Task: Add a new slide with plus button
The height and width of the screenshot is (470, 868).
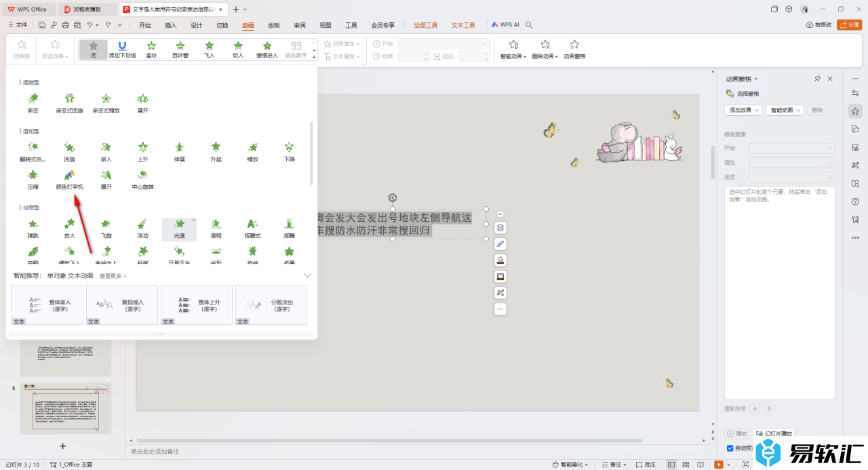Action: coord(62,446)
